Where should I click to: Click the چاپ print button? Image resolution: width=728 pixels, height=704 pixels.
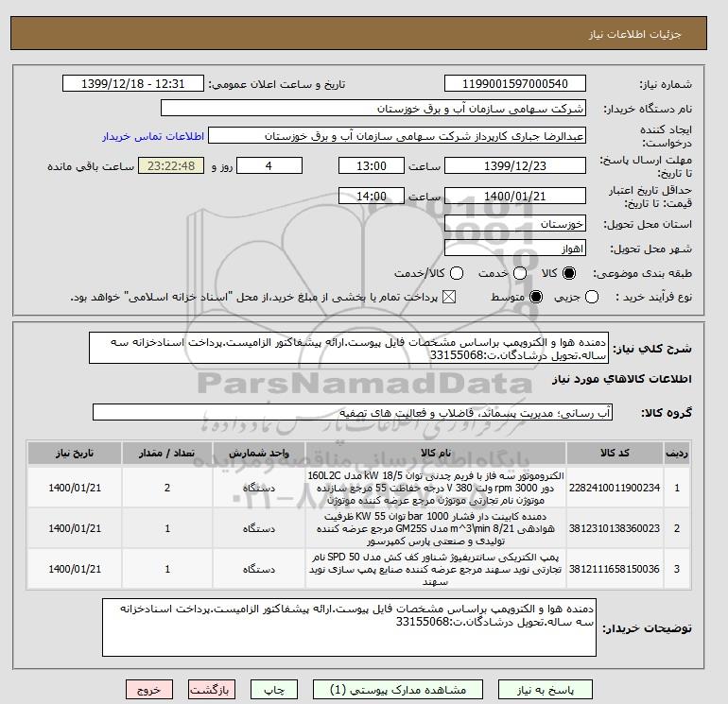pyautogui.click(x=274, y=690)
